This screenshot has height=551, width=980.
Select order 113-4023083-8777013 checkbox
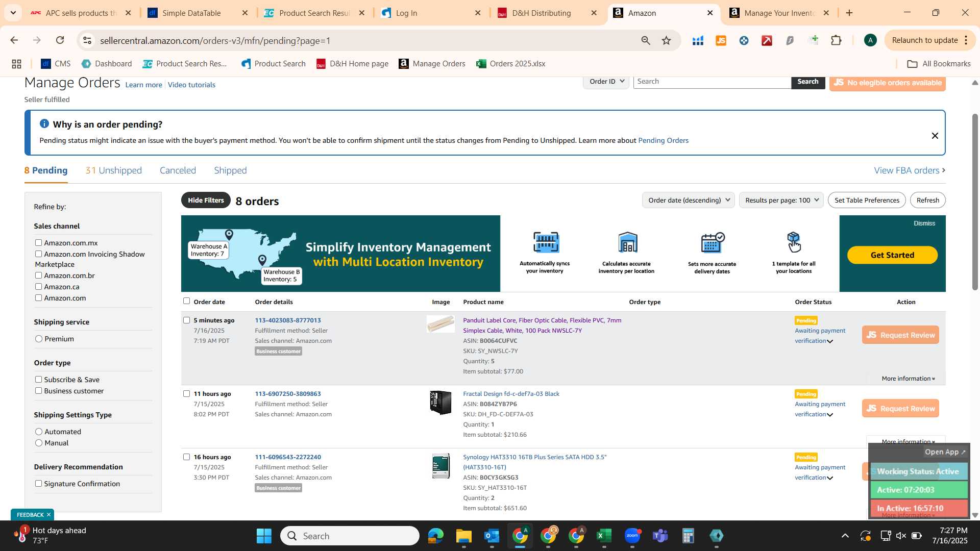[x=186, y=320]
